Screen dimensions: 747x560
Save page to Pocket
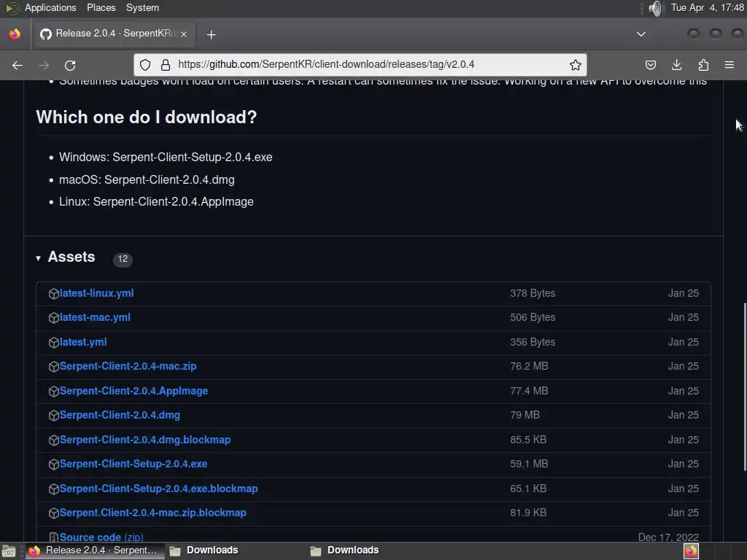coord(651,65)
